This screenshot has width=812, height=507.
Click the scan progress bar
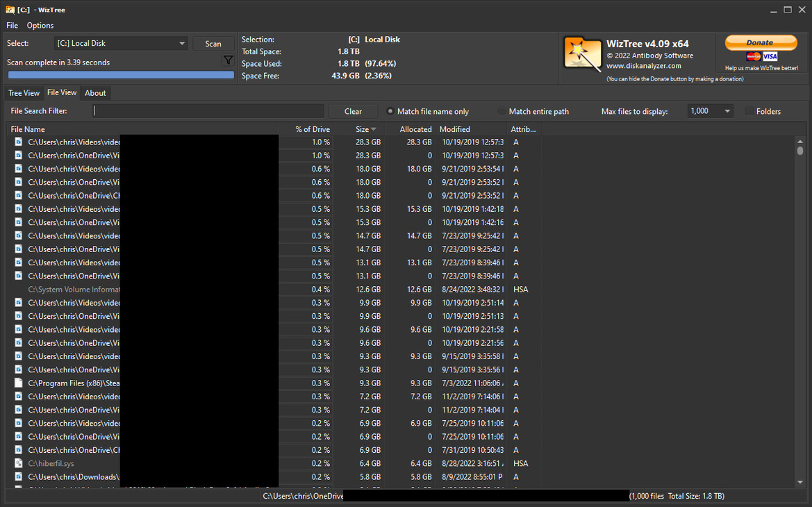[121, 74]
